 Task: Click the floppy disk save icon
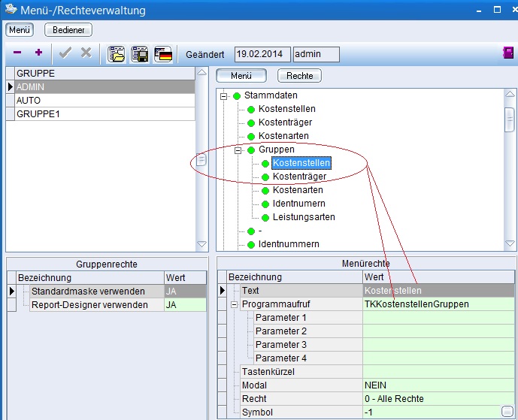tap(140, 54)
